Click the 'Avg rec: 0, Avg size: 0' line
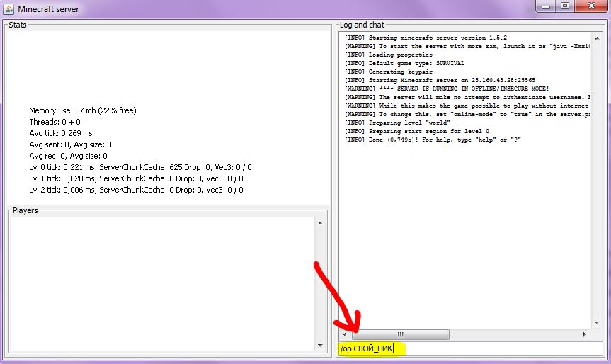The width and height of the screenshot is (611, 364). 68,156
